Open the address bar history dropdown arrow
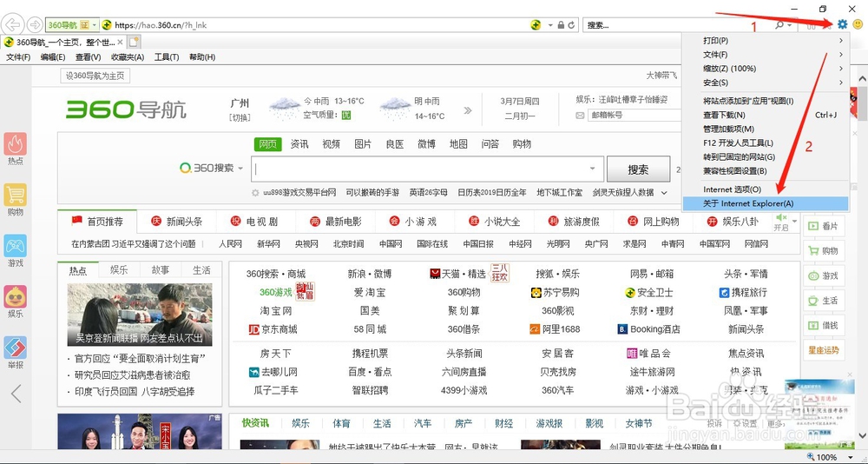 tap(550, 25)
